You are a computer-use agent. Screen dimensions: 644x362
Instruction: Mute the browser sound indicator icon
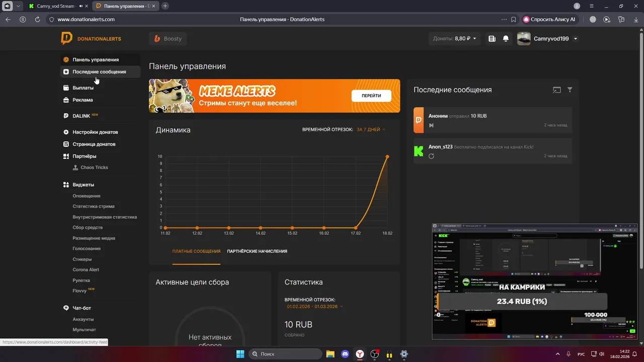(8, 6)
